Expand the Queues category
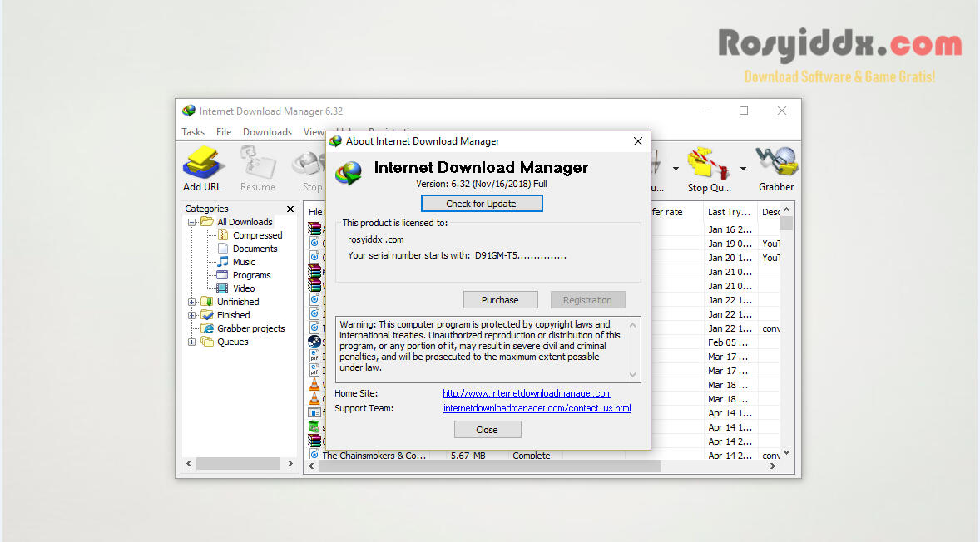The height and width of the screenshot is (542, 980). (x=192, y=342)
